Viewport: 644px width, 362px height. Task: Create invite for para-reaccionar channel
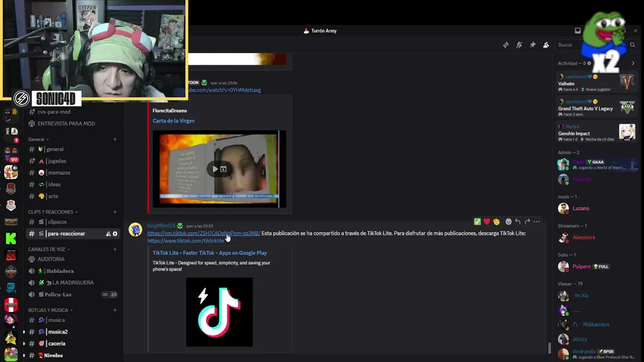[108, 234]
